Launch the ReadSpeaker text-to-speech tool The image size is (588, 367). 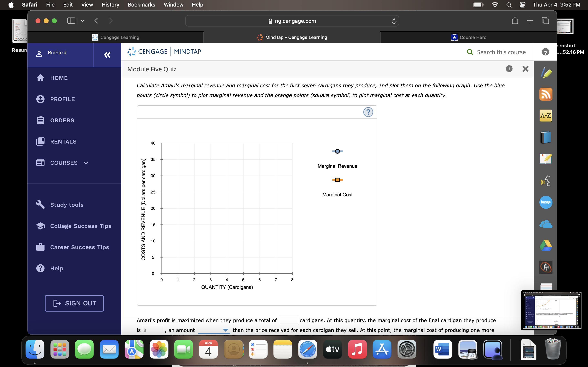pos(546,181)
